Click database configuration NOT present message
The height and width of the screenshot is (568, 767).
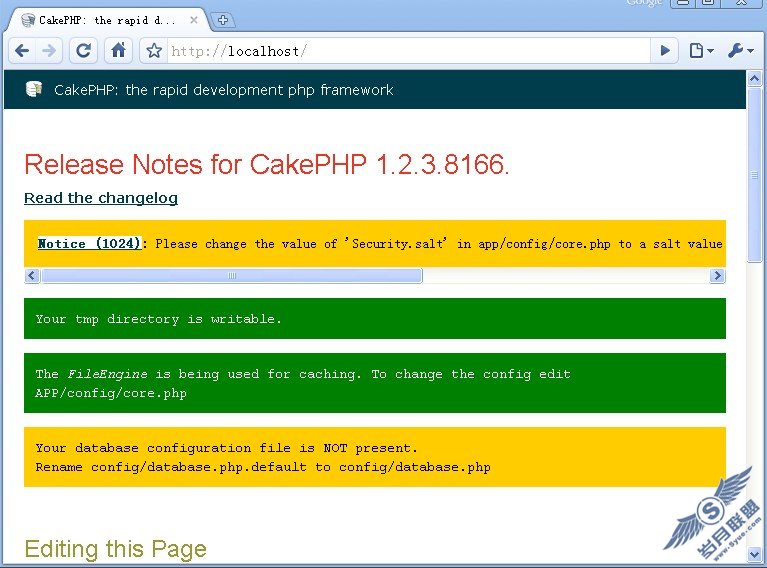tap(226, 448)
